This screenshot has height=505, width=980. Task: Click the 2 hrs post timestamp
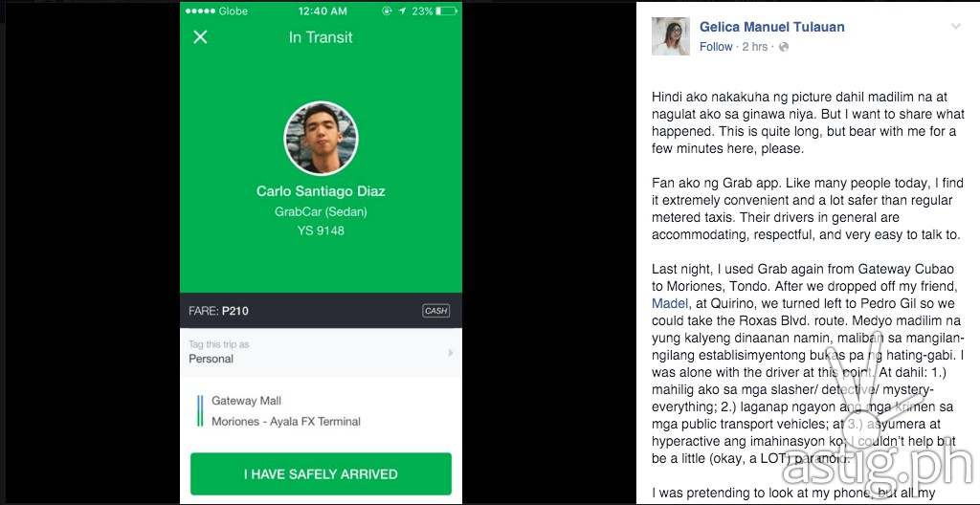click(x=754, y=47)
